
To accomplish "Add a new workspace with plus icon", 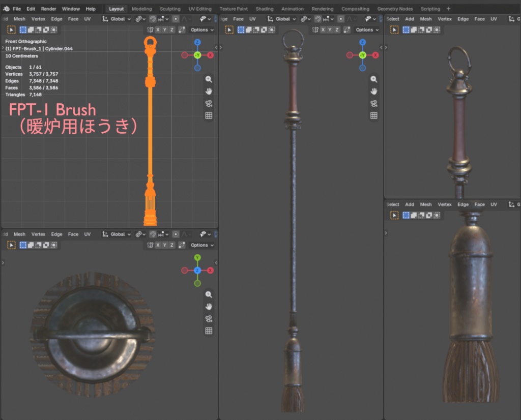I will click(449, 9).
